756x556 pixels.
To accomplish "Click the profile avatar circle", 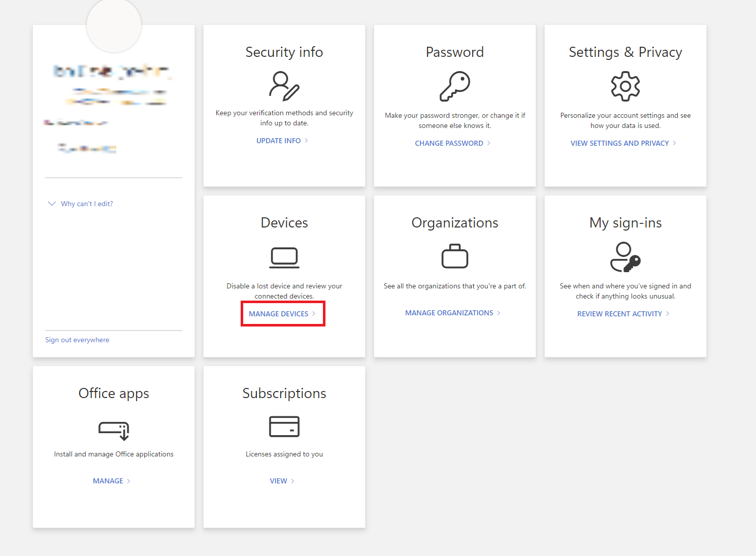I will tap(114, 25).
